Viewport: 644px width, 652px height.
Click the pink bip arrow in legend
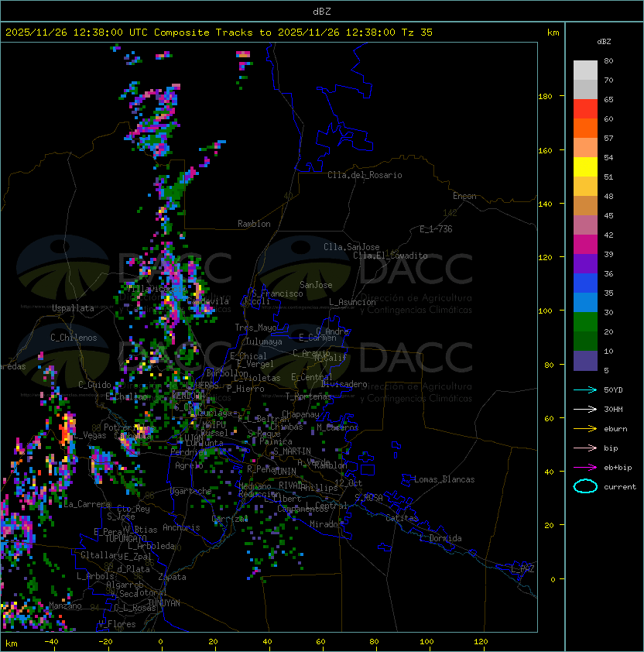(585, 448)
